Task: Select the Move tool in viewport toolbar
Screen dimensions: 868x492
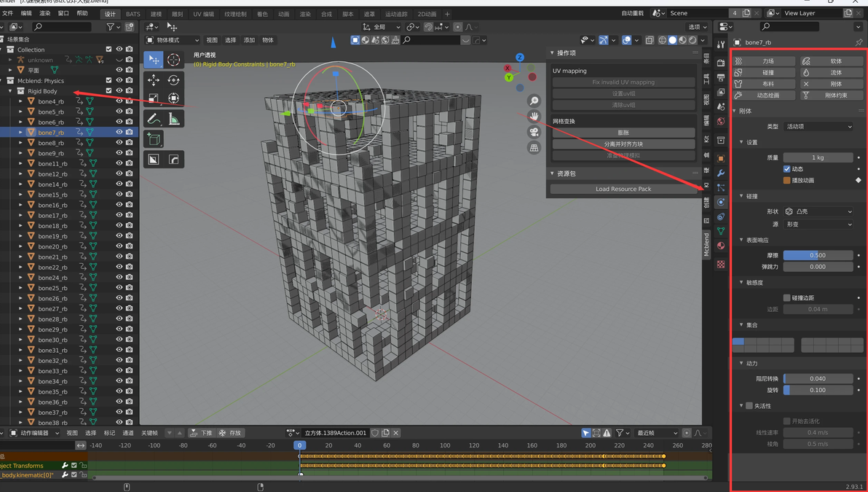Action: coord(154,79)
